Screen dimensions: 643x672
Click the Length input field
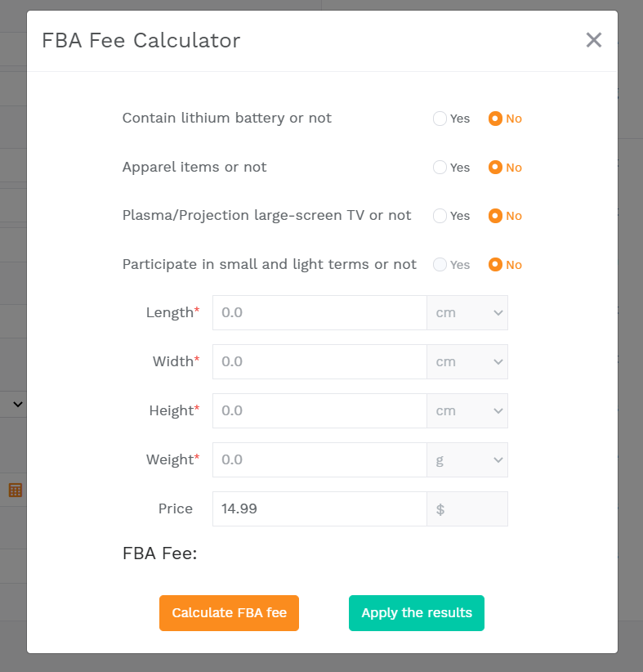pyautogui.click(x=319, y=313)
